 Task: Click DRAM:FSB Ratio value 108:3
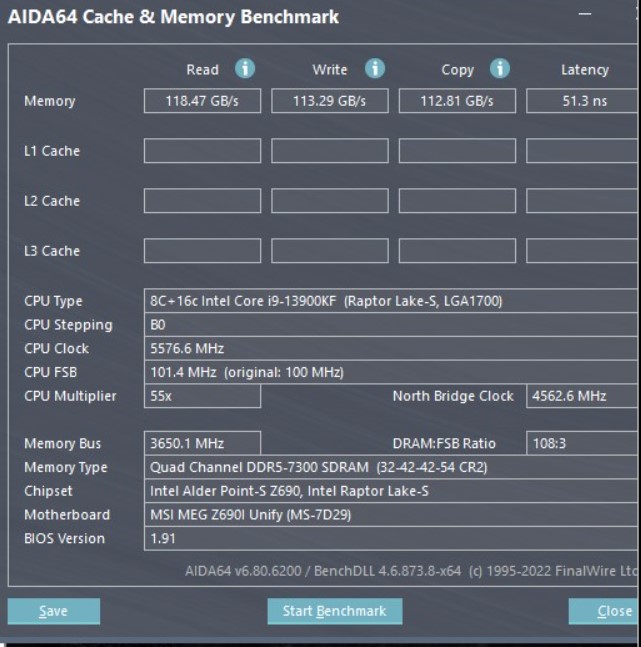pyautogui.click(x=582, y=444)
